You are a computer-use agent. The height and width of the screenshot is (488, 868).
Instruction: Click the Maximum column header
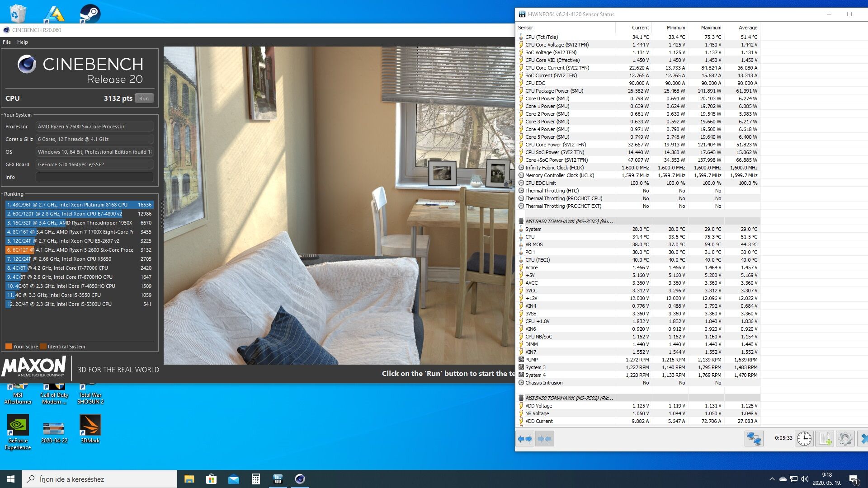coord(706,28)
